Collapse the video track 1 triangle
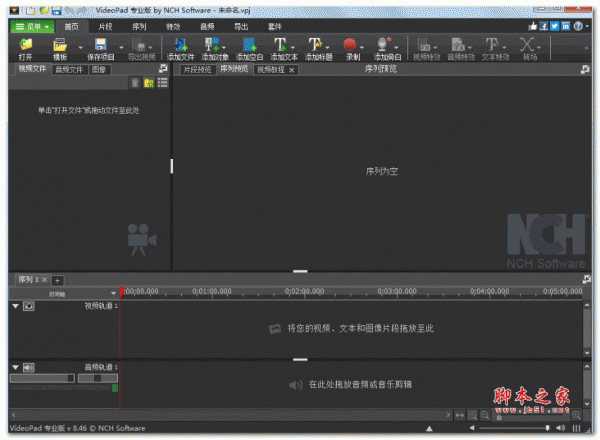The width and height of the screenshot is (600, 440). [15, 306]
